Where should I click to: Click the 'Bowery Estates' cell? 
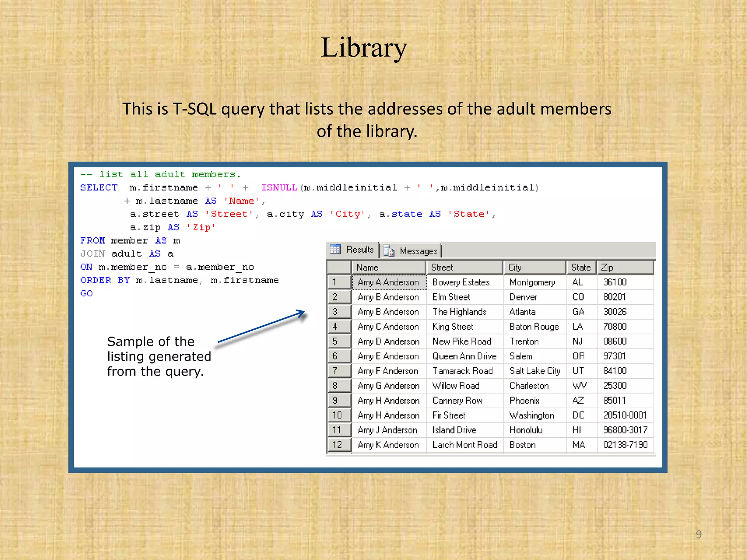(x=465, y=282)
